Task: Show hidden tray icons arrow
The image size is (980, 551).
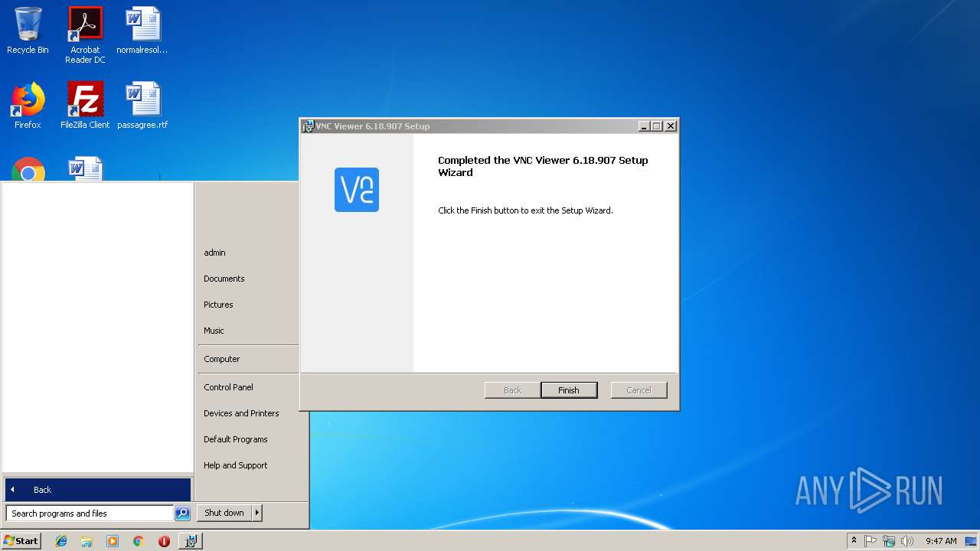Action: click(x=854, y=541)
